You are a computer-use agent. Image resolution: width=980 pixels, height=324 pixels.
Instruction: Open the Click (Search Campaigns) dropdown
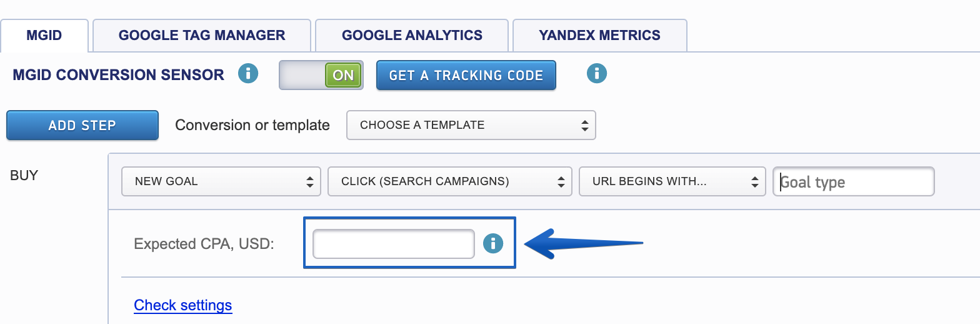(x=450, y=181)
